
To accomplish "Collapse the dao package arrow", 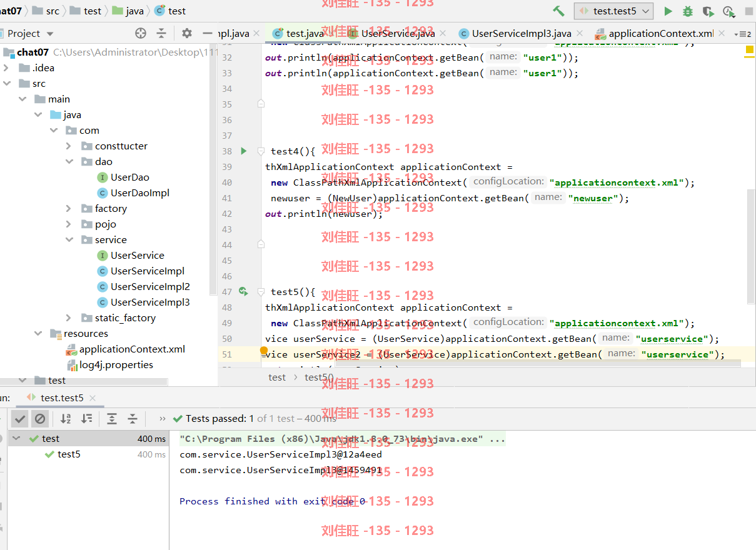I will click(69, 162).
